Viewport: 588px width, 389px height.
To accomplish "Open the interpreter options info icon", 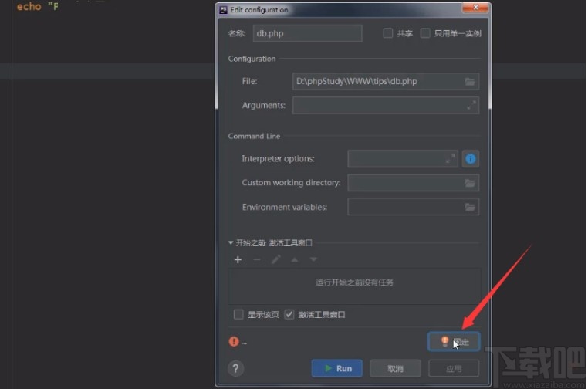I will 471,159.
